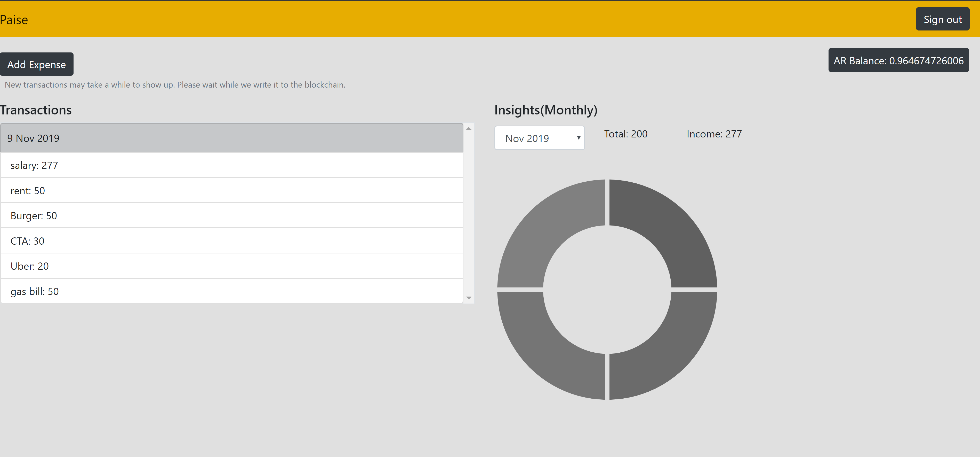Click the Total: 200 label
980x457 pixels.
tap(625, 134)
